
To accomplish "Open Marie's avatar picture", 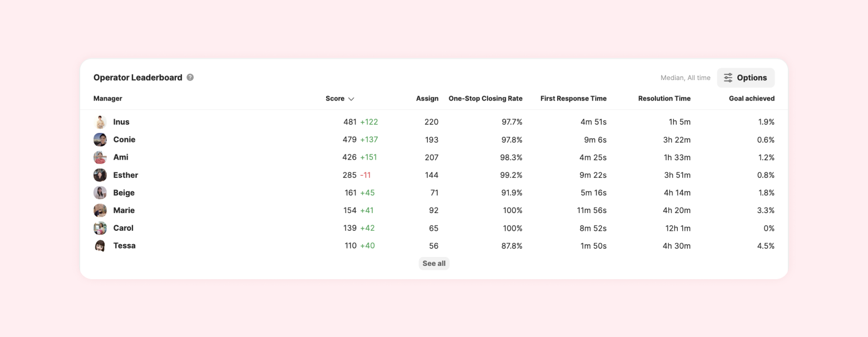I will [x=100, y=210].
